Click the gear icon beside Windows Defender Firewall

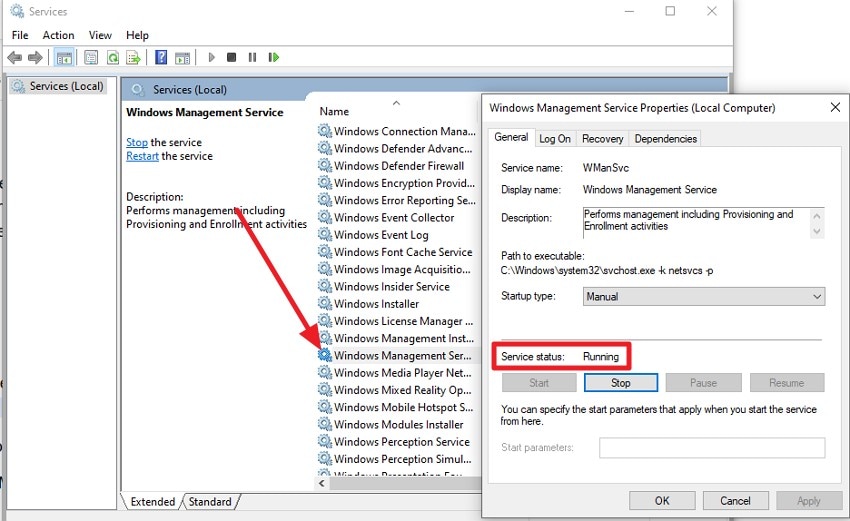325,165
